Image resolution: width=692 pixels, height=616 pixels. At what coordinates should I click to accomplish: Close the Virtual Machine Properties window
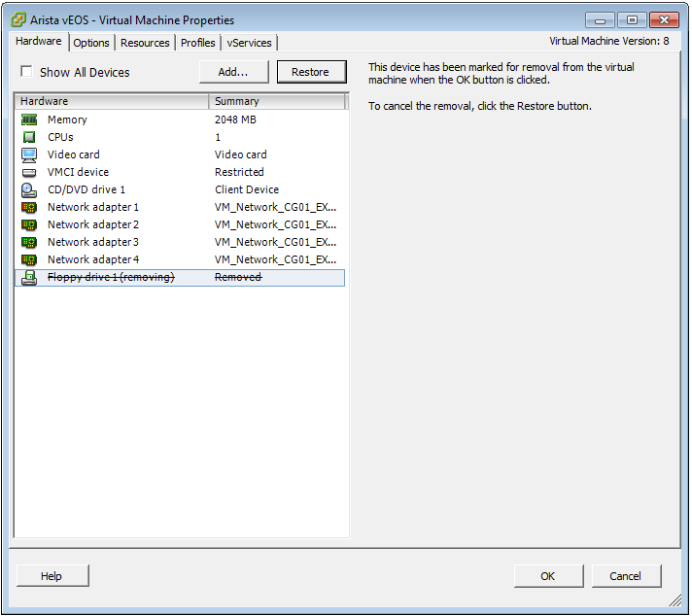(x=664, y=19)
